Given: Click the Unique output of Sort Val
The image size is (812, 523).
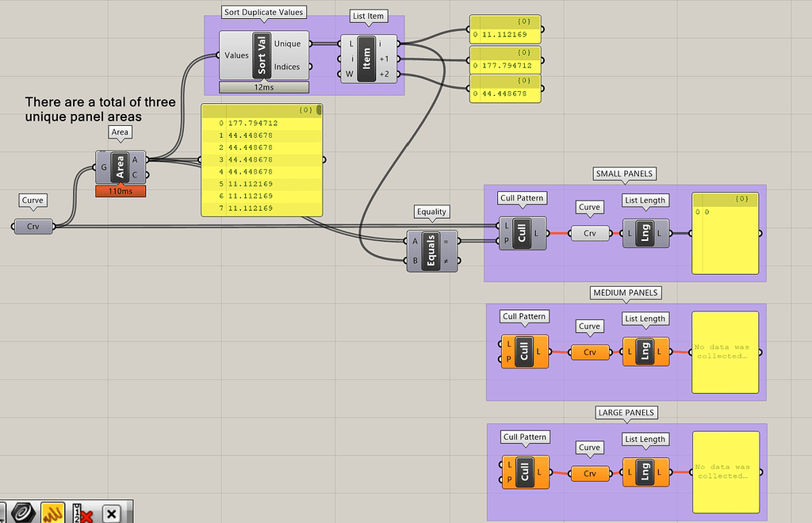Looking at the screenshot, I should coord(287,44).
